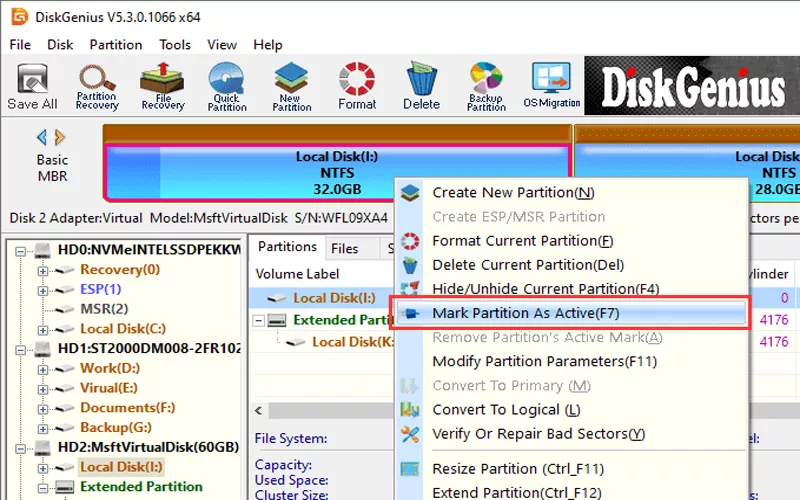Image resolution: width=800 pixels, height=500 pixels.
Task: Click the icon beside Format Current Partition
Action: [410, 241]
